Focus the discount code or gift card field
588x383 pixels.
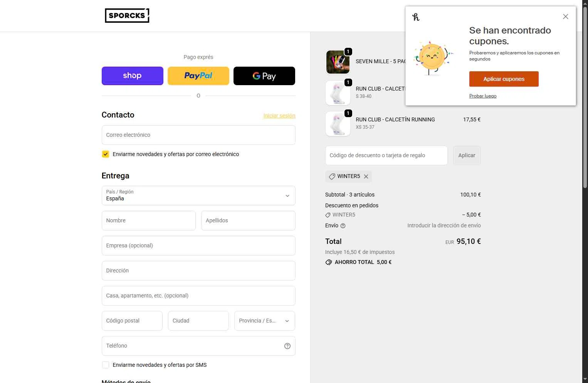tap(386, 155)
